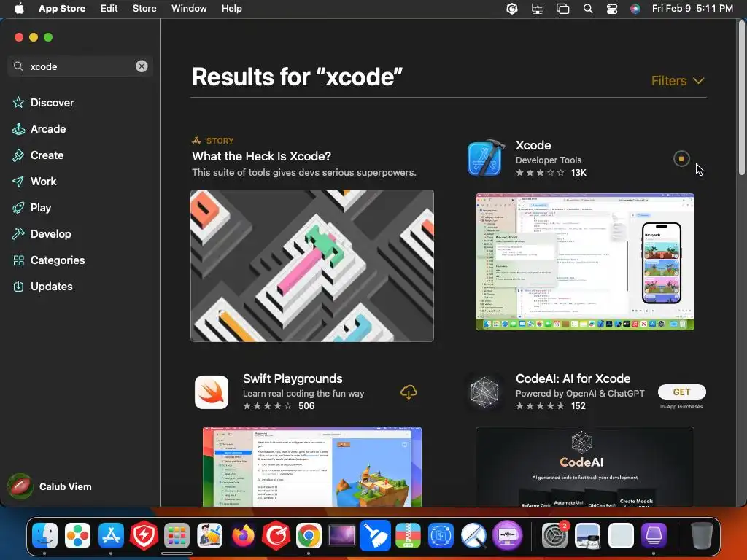The height and width of the screenshot is (560, 747).
Task: Open the Edit menu
Action: pyautogui.click(x=109, y=8)
